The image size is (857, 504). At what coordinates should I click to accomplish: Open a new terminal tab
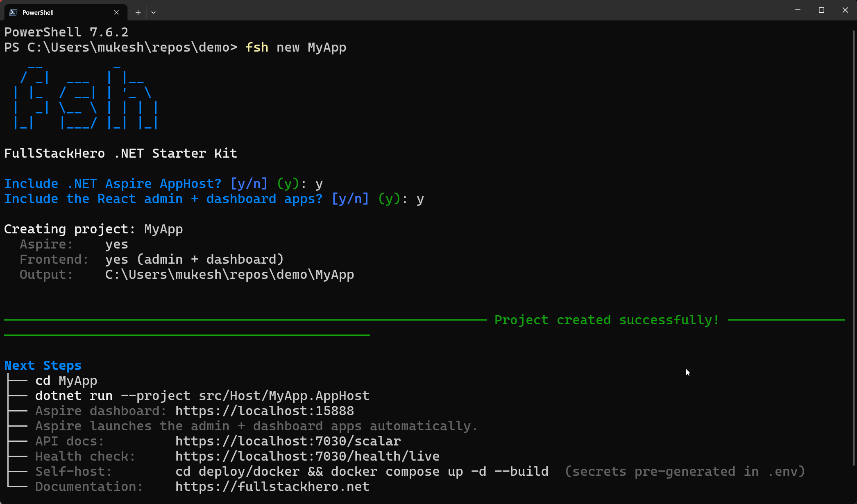(x=138, y=12)
